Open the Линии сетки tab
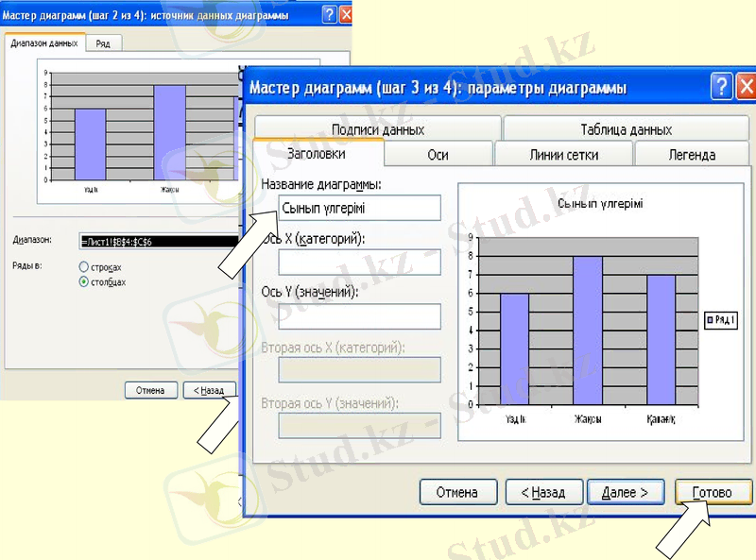The image size is (756, 560). [563, 154]
